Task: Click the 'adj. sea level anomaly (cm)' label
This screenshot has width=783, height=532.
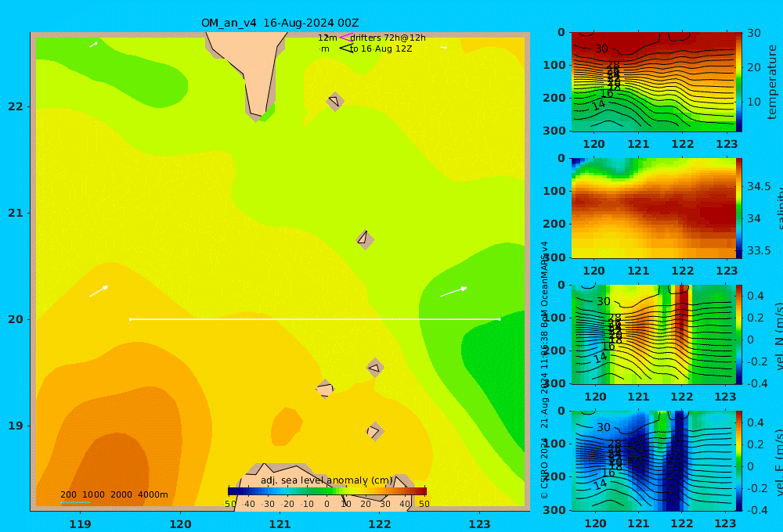Action: (x=327, y=480)
